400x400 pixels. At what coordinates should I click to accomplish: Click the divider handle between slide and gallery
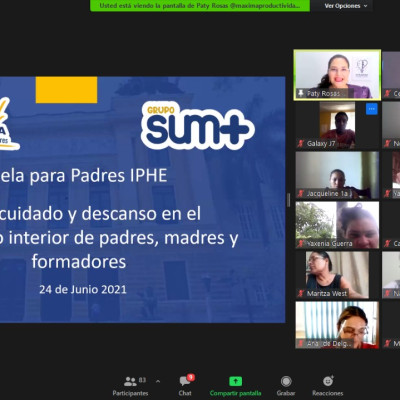coord(288,200)
